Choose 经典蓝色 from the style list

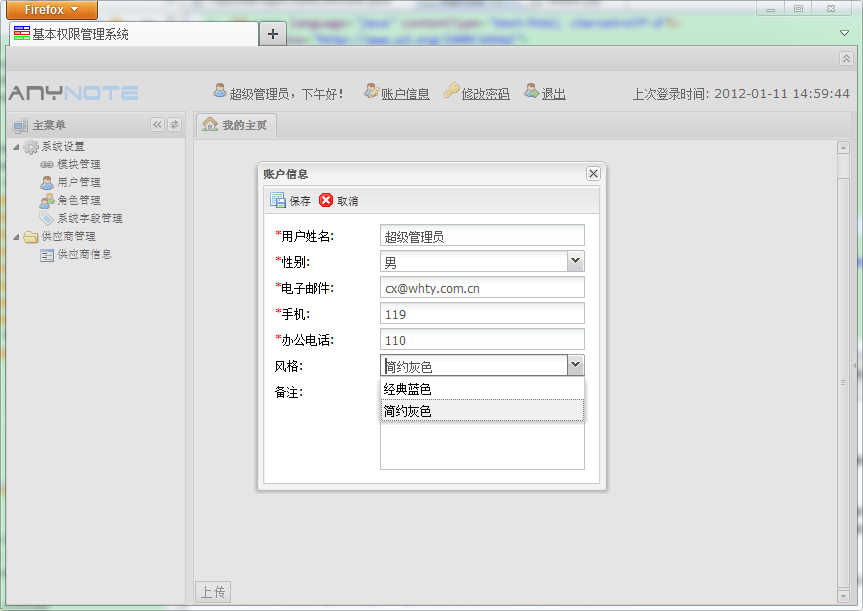point(482,389)
